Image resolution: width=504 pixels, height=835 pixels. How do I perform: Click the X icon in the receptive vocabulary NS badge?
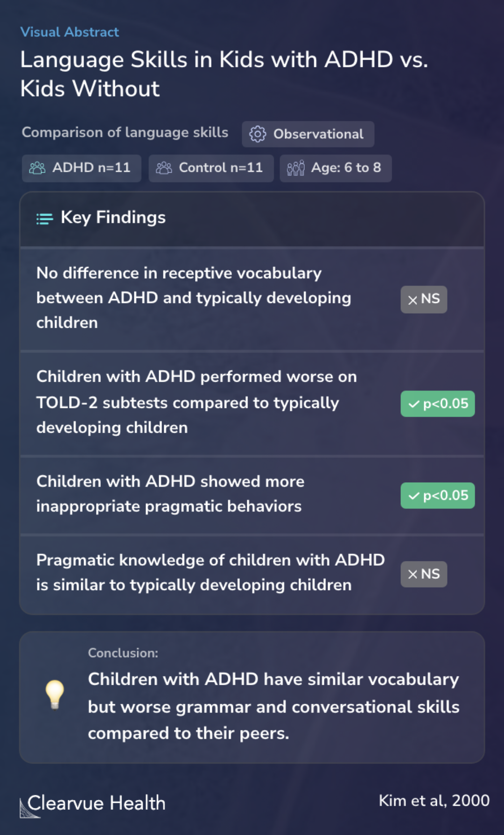click(x=413, y=300)
